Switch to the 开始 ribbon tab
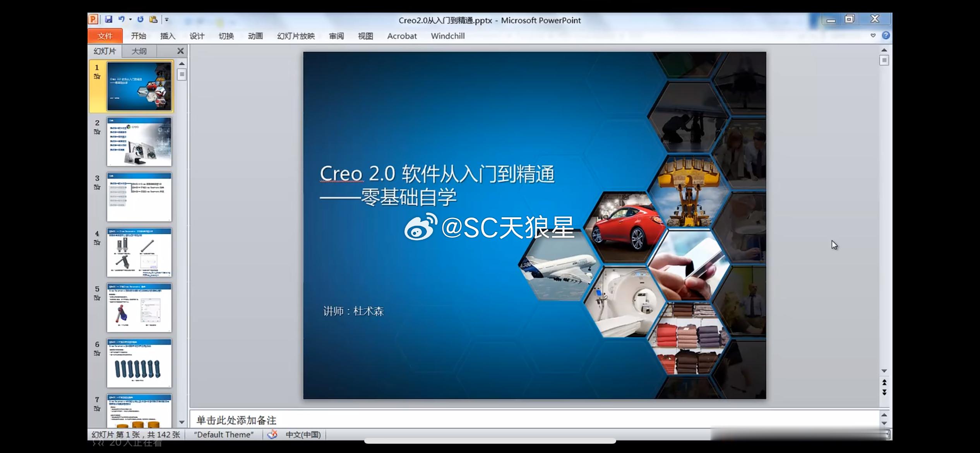 (138, 36)
